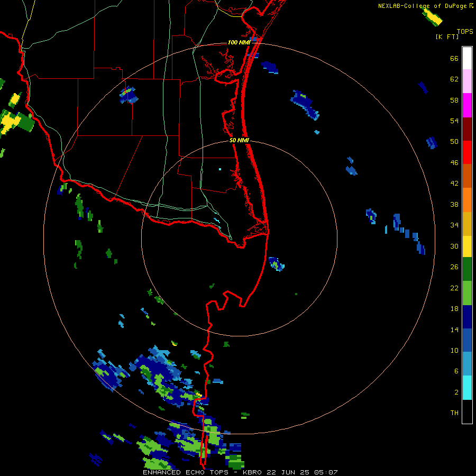Click the legend value 62
The height and width of the screenshot is (476, 476).
click(454, 79)
